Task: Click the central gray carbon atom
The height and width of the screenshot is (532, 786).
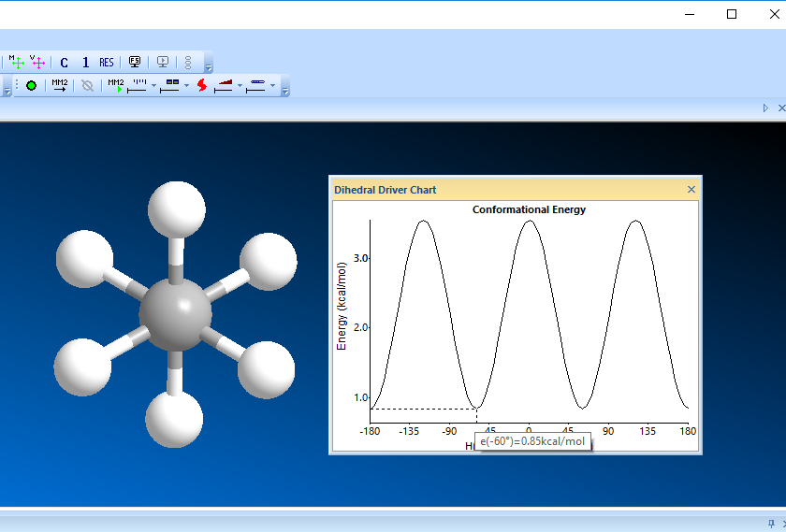Action: click(175, 314)
